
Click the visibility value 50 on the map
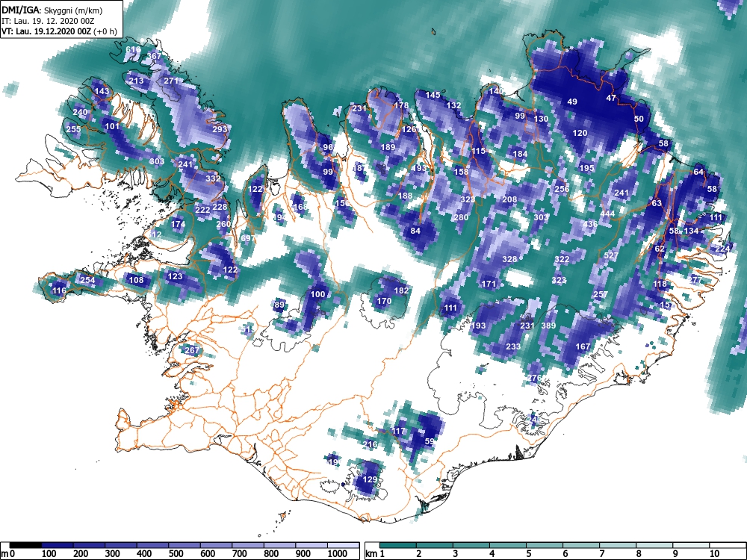(639, 119)
